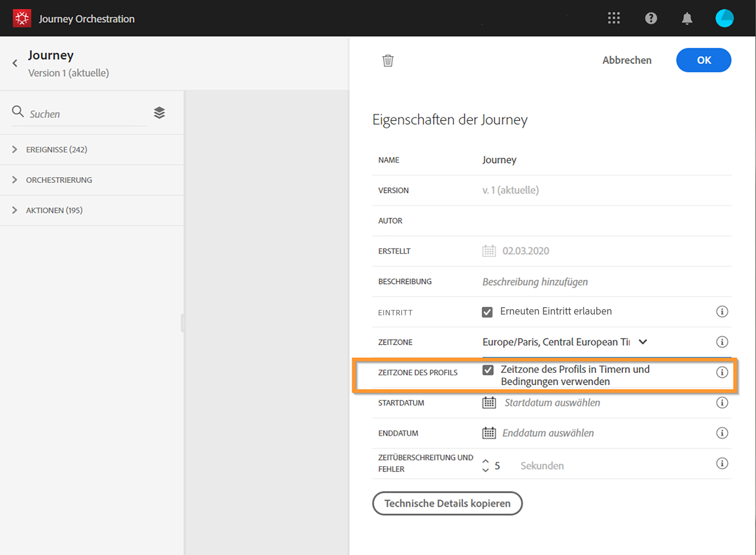The width and height of the screenshot is (756, 555).
Task: Click the back arrow next to Journey
Action: [15, 63]
